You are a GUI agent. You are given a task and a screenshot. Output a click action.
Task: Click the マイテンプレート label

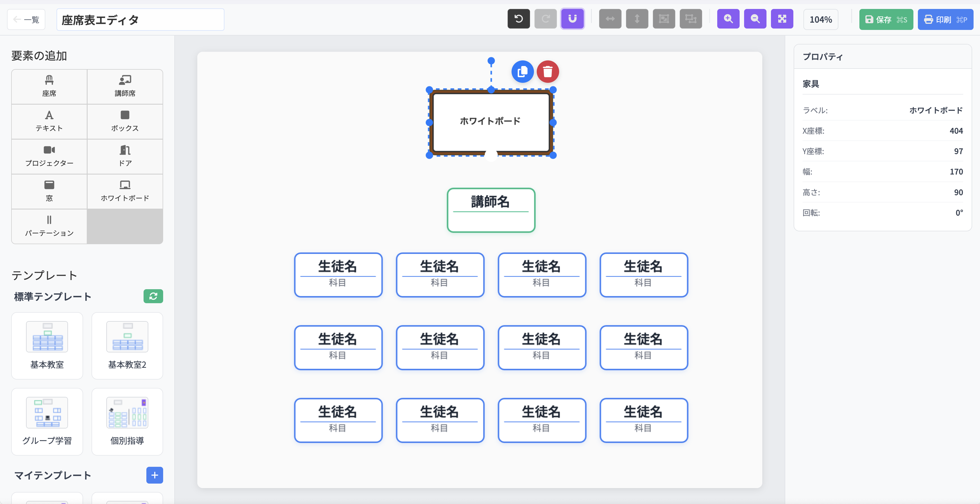[x=53, y=475]
